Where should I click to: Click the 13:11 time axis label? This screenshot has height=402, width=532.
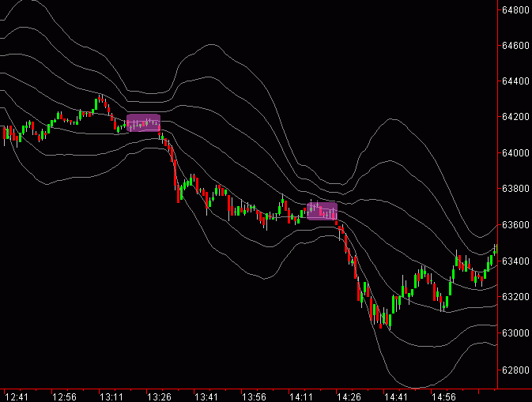[111, 396]
